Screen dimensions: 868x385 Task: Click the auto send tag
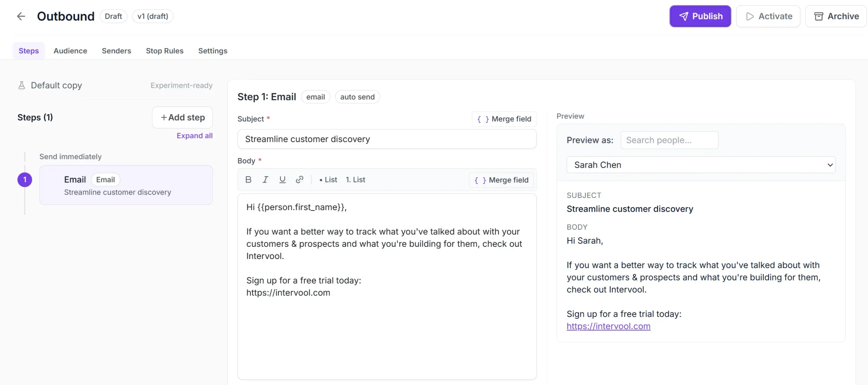357,97
